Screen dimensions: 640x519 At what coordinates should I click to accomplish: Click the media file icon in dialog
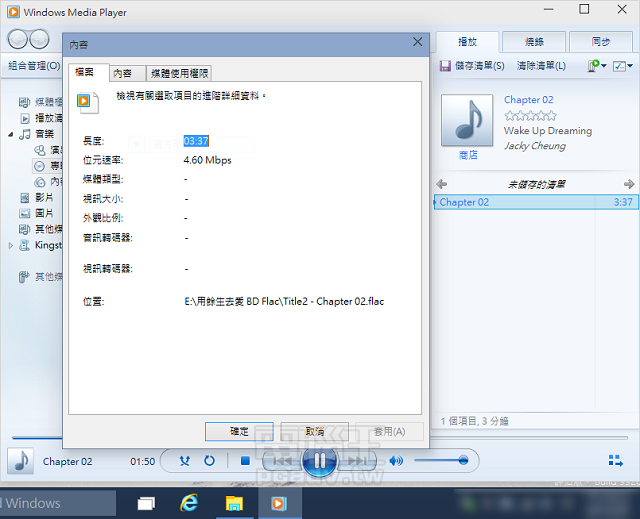coord(88,102)
